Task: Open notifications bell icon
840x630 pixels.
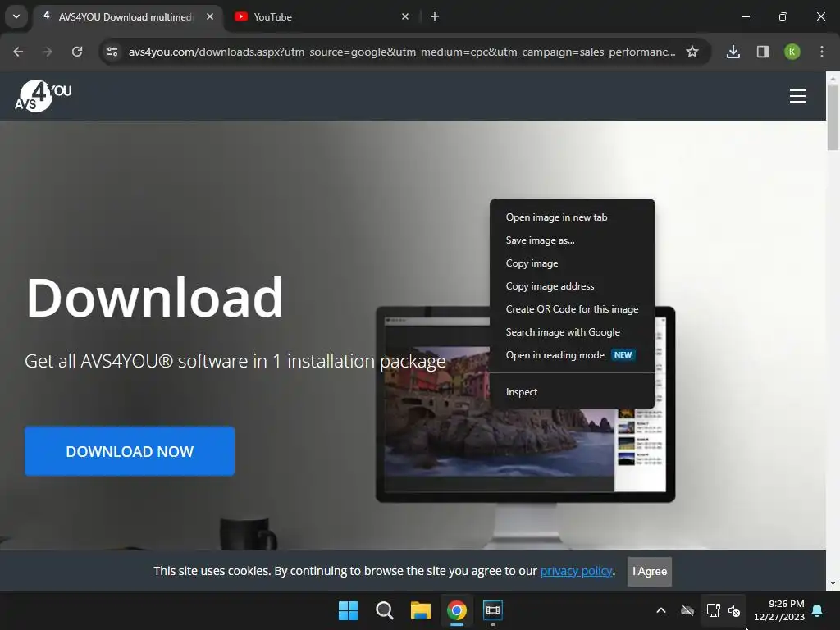Action: pos(818,610)
